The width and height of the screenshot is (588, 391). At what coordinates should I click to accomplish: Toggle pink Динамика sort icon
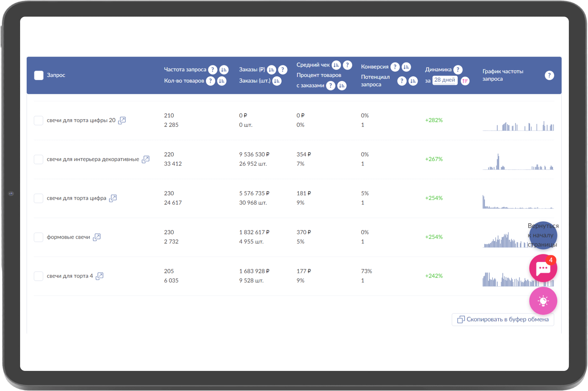[x=465, y=81]
